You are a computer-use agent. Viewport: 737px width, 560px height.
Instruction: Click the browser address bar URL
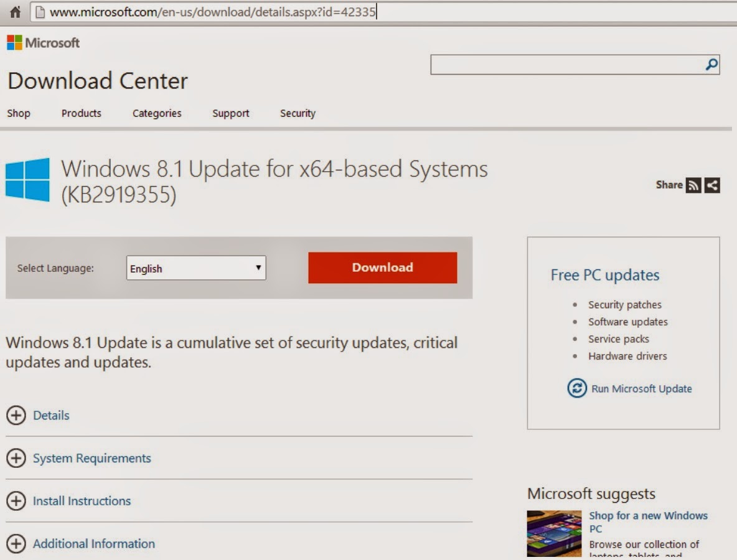click(212, 12)
